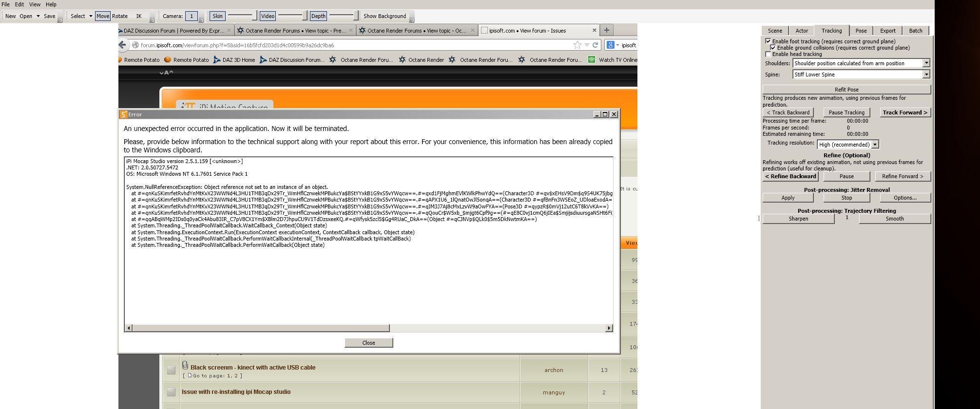This screenshot has width=980, height=409.
Task: Click the Google search engine icon
Action: pos(610,45)
